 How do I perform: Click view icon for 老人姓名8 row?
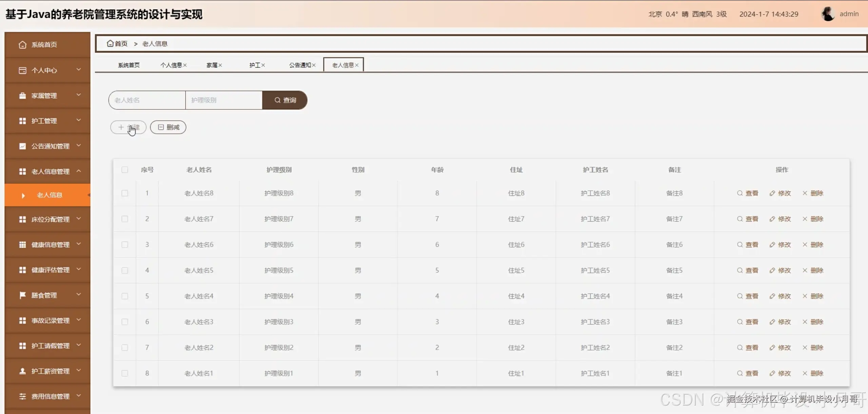740,193
